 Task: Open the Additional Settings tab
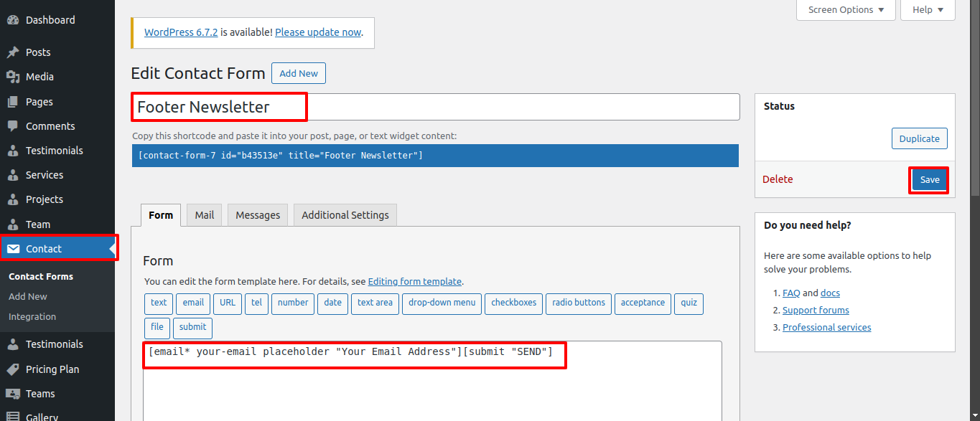pyautogui.click(x=345, y=214)
